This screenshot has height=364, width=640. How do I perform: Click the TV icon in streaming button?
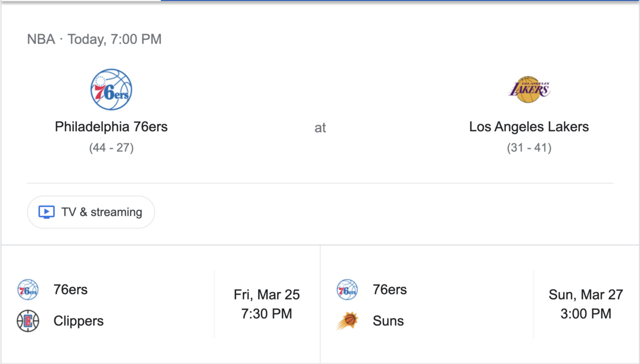[x=47, y=212]
